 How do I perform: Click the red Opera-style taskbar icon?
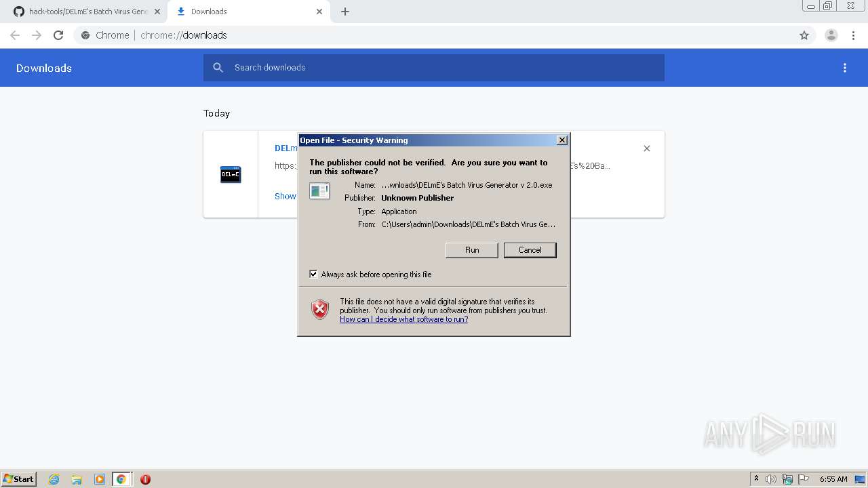pyautogui.click(x=145, y=479)
